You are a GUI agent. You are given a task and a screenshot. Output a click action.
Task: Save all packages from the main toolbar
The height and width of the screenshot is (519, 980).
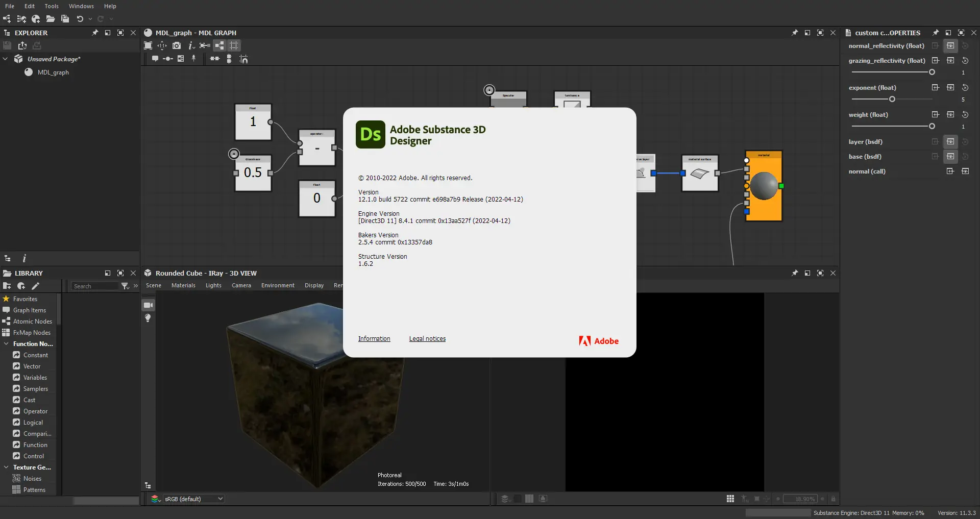point(65,19)
